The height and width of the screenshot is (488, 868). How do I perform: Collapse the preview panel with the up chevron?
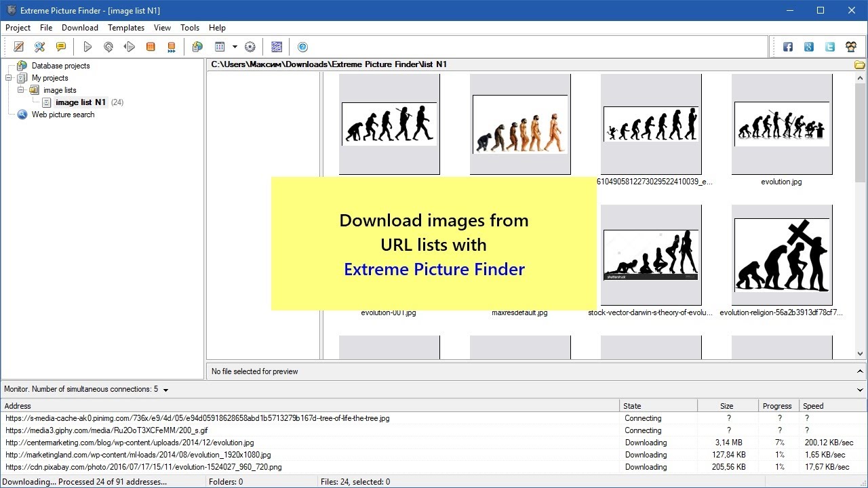860,371
